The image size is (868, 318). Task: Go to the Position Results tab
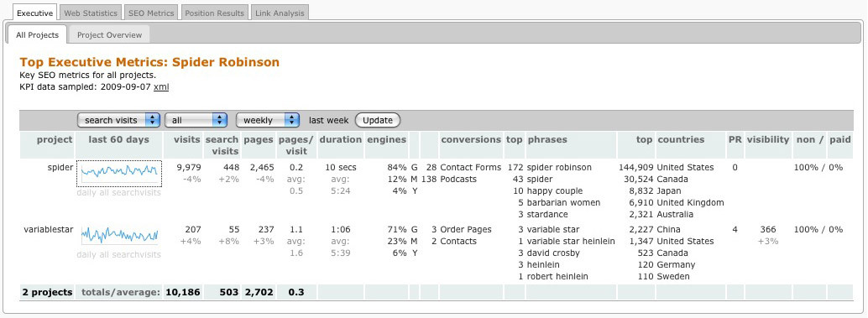(x=214, y=13)
